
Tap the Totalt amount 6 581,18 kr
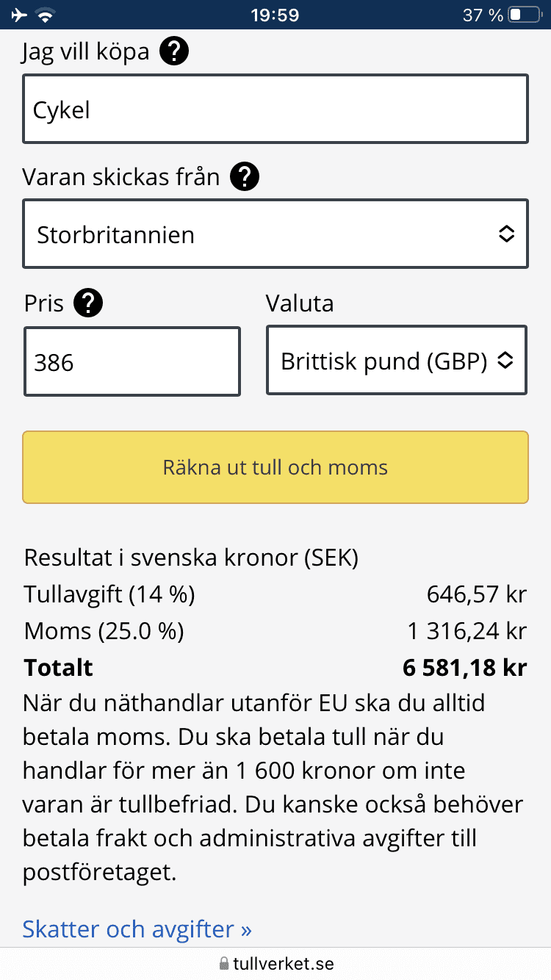(x=464, y=667)
